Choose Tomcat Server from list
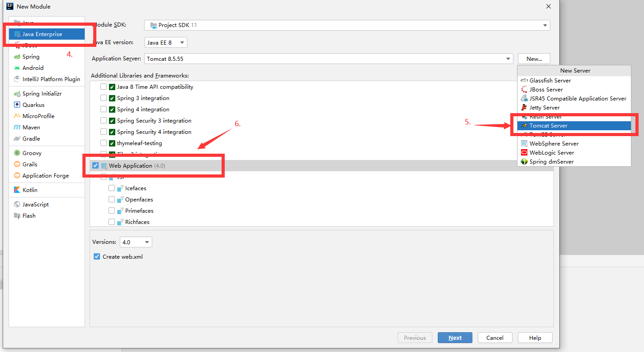Screen dimensions: 644x352 (x=574, y=125)
